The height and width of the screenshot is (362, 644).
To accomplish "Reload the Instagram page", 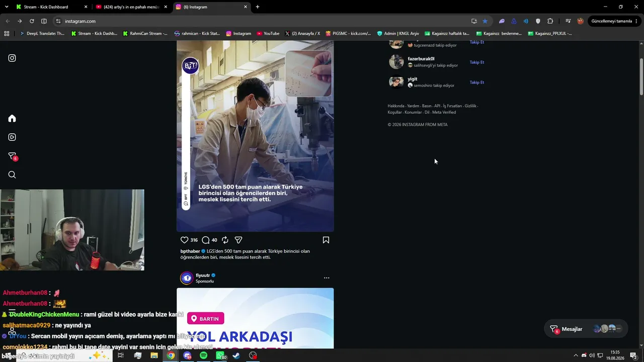I will (32, 21).
